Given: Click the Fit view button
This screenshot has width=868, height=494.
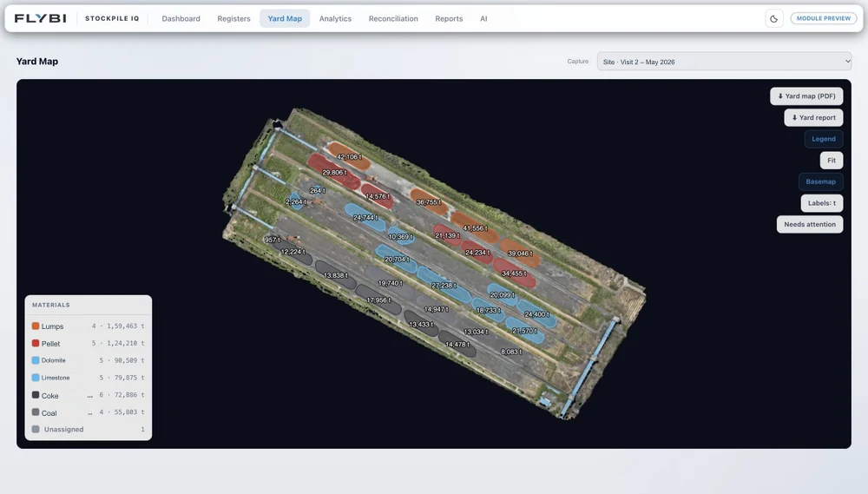Looking at the screenshot, I should click(832, 160).
